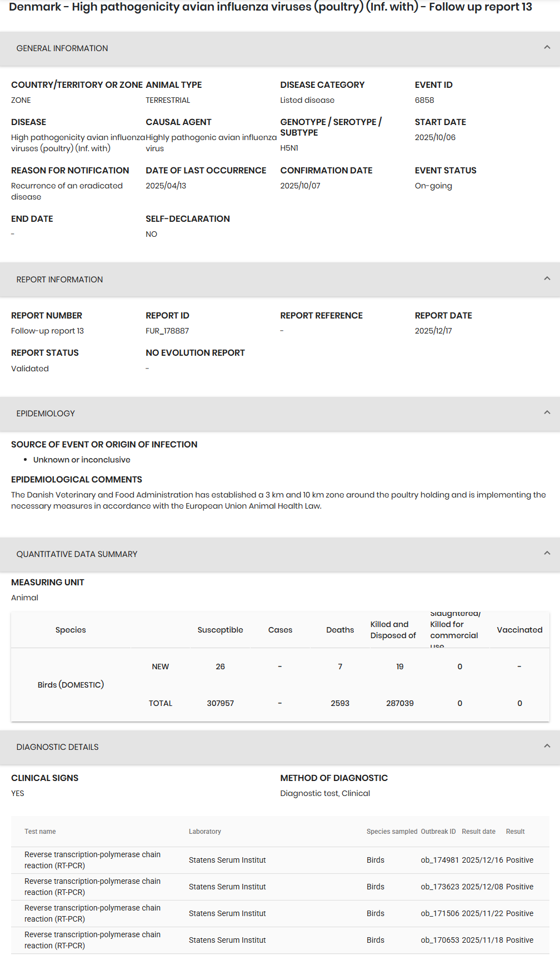The width and height of the screenshot is (560, 955).
Task: Click the Birds (DOMESTIC) species cell
Action: (x=71, y=685)
